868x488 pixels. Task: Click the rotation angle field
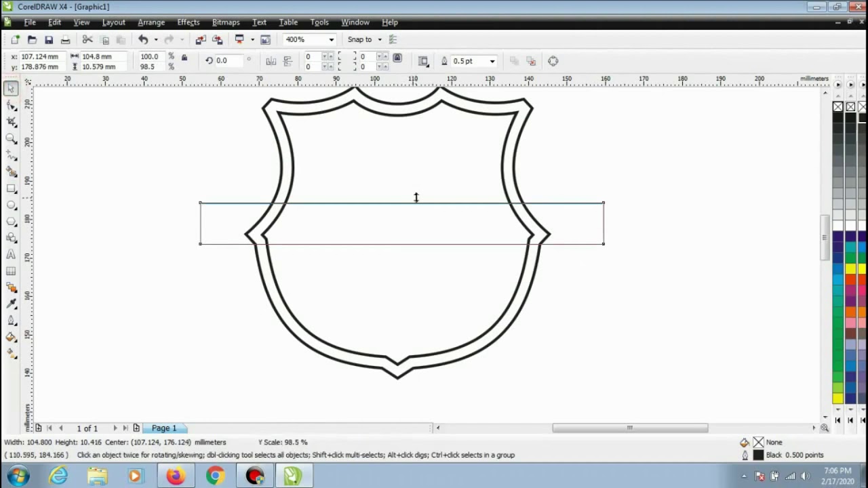point(229,61)
